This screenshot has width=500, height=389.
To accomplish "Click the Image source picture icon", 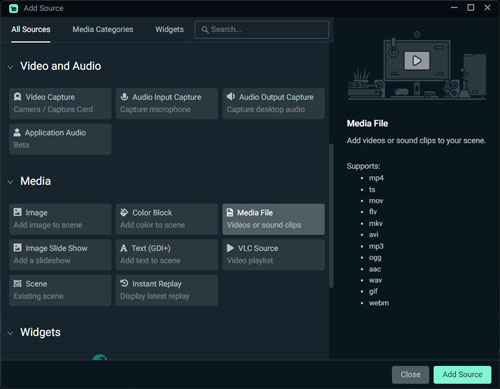I will 17,212.
